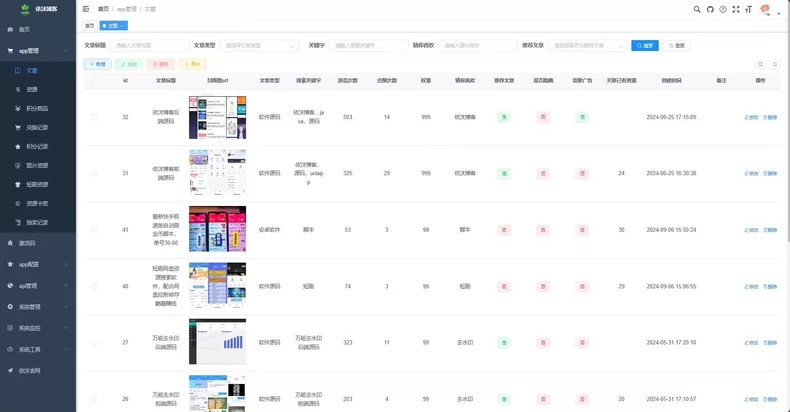Expand the 系统管理 sidebar menu

coord(38,307)
